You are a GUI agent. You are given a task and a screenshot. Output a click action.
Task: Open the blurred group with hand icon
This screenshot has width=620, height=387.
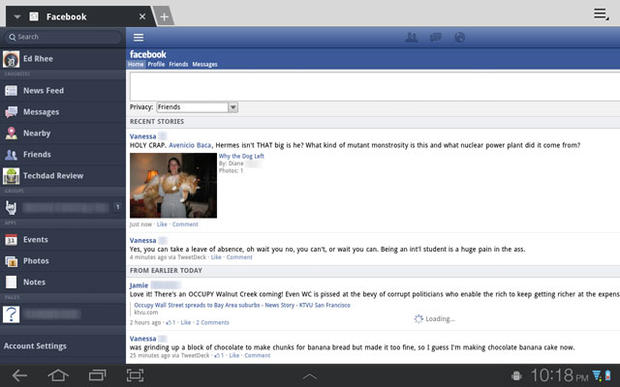(63, 207)
